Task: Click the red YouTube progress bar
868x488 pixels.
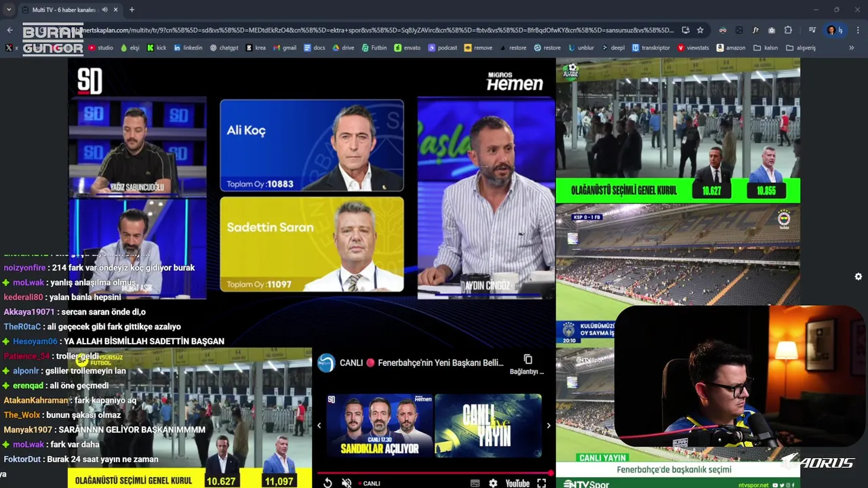Action: click(x=434, y=473)
